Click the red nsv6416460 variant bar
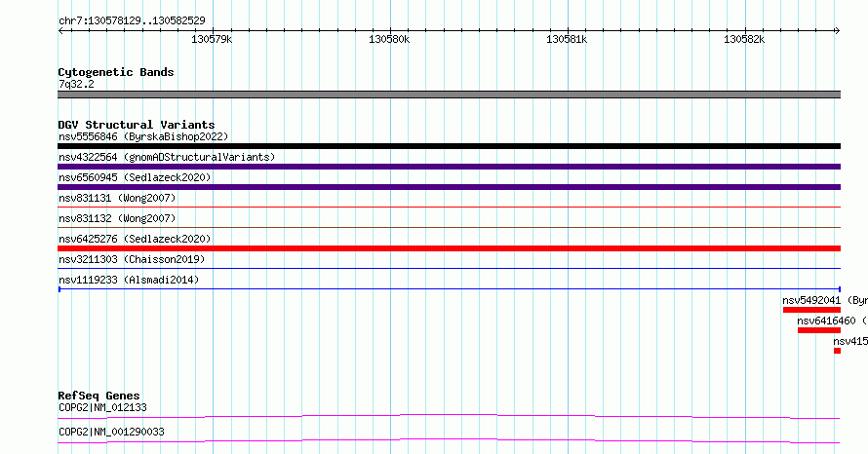Screen dimensions: 868x454 click(819, 330)
